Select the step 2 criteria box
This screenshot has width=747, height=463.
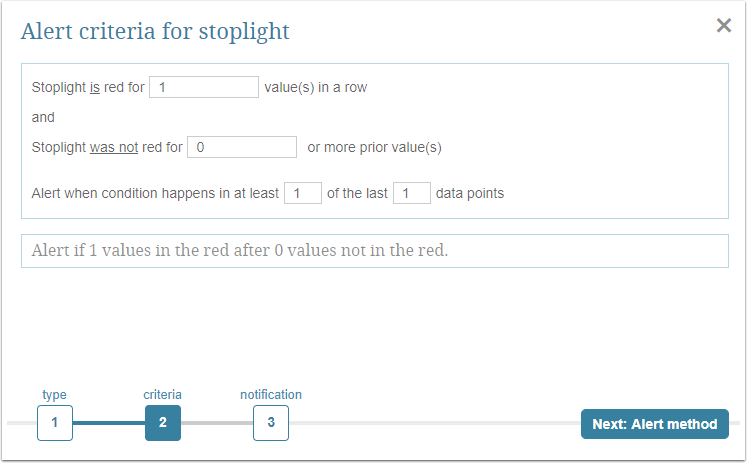click(x=163, y=423)
